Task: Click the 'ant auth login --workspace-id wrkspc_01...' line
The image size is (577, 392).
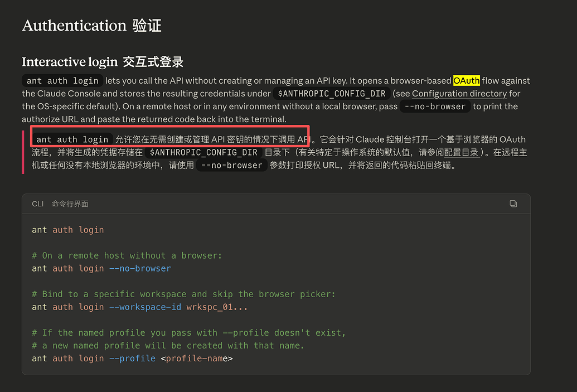Action: 140,307
